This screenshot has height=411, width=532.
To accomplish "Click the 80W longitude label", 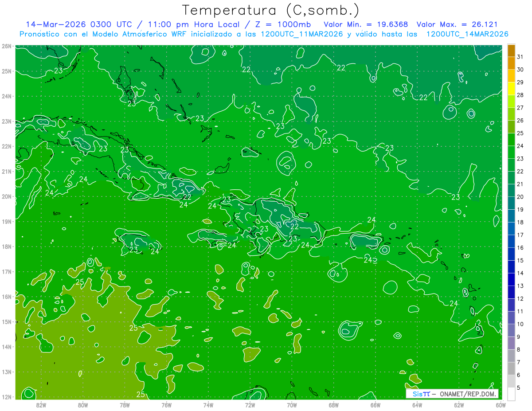I will pyautogui.click(x=82, y=405).
